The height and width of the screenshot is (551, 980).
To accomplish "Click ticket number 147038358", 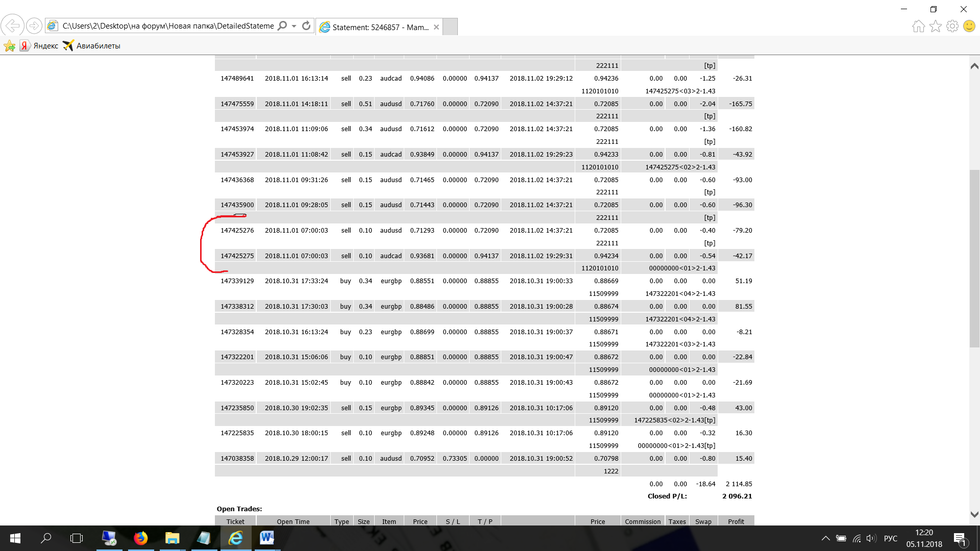I will pyautogui.click(x=237, y=459).
